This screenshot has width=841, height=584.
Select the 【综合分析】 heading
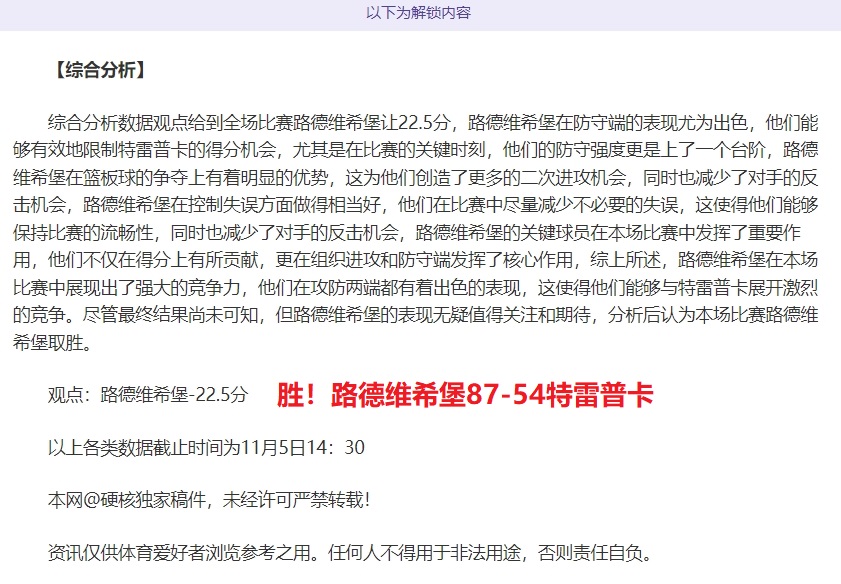click(100, 70)
